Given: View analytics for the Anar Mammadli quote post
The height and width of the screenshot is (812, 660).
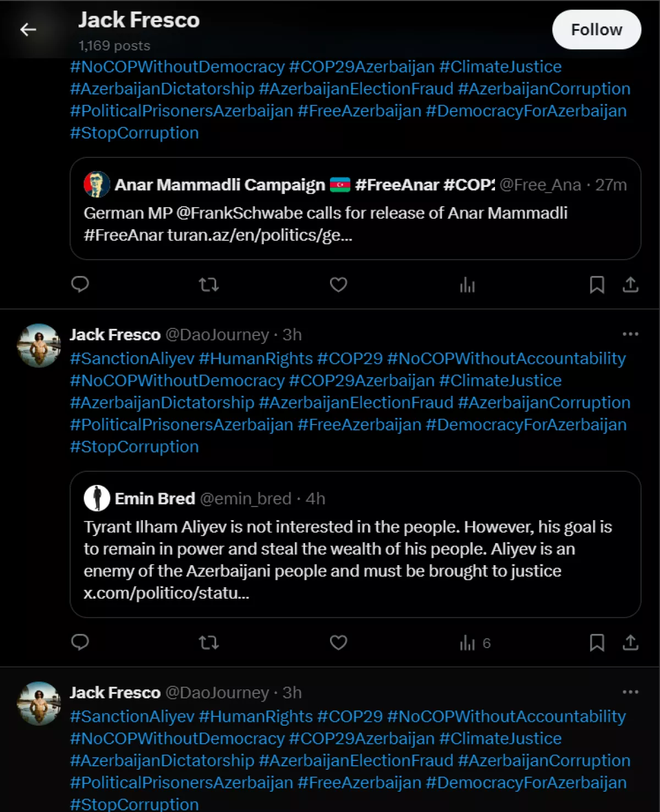Looking at the screenshot, I should (467, 284).
